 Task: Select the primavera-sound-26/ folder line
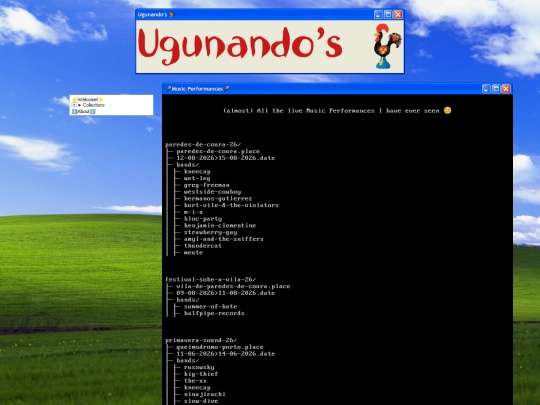tap(201, 340)
